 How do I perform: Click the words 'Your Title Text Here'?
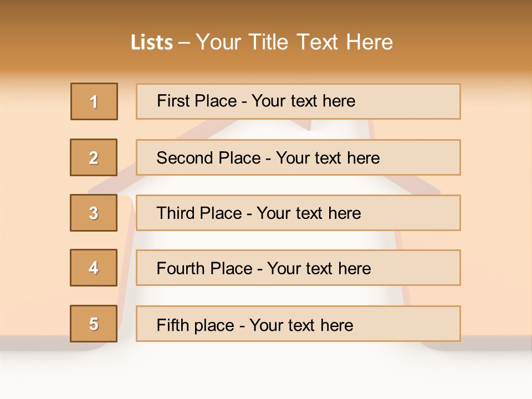(x=294, y=42)
